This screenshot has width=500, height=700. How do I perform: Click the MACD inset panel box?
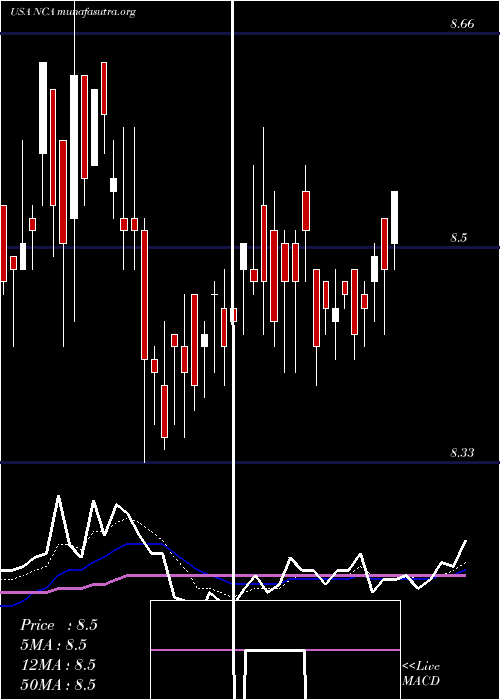[275, 650]
